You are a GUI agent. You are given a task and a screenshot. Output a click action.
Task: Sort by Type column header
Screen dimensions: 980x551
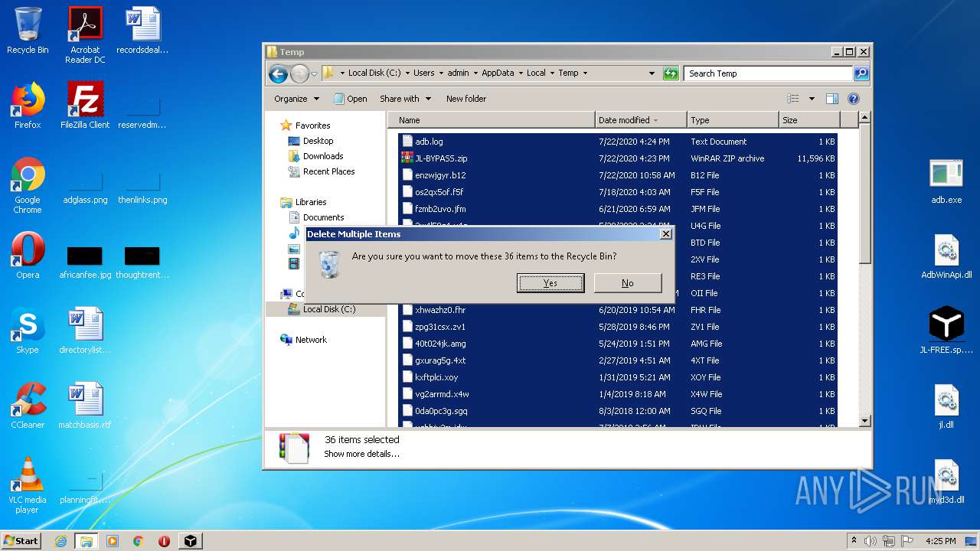733,120
